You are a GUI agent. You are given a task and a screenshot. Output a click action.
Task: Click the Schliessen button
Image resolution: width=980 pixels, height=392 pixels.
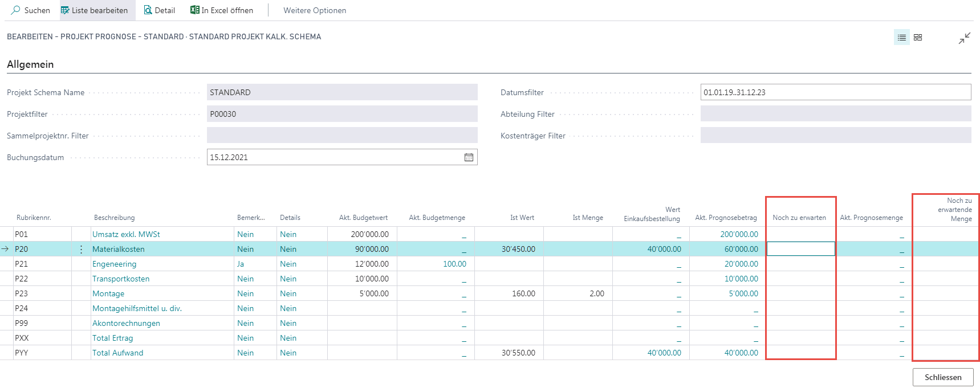(943, 377)
